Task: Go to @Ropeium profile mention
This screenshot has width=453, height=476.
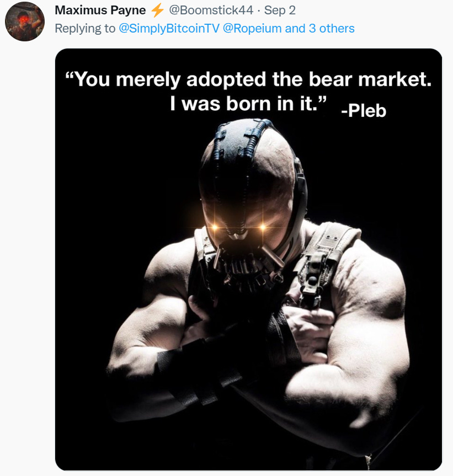Action: [x=252, y=29]
